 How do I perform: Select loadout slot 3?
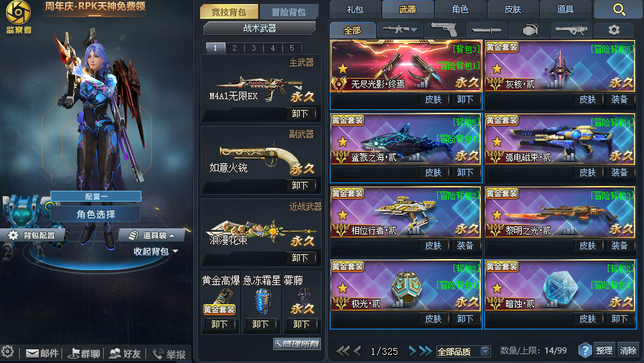(x=254, y=48)
